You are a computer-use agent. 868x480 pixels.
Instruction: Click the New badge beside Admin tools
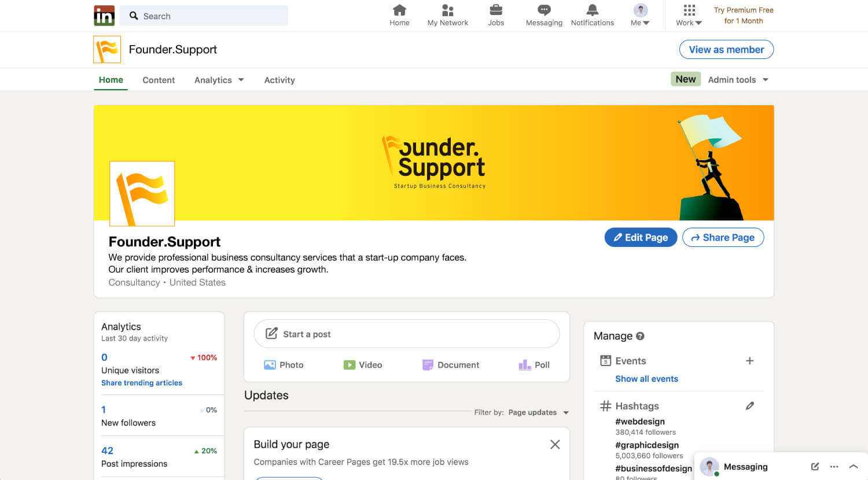686,79
